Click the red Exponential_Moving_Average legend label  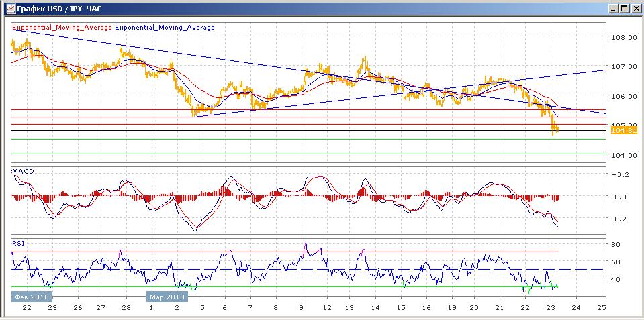click(62, 28)
